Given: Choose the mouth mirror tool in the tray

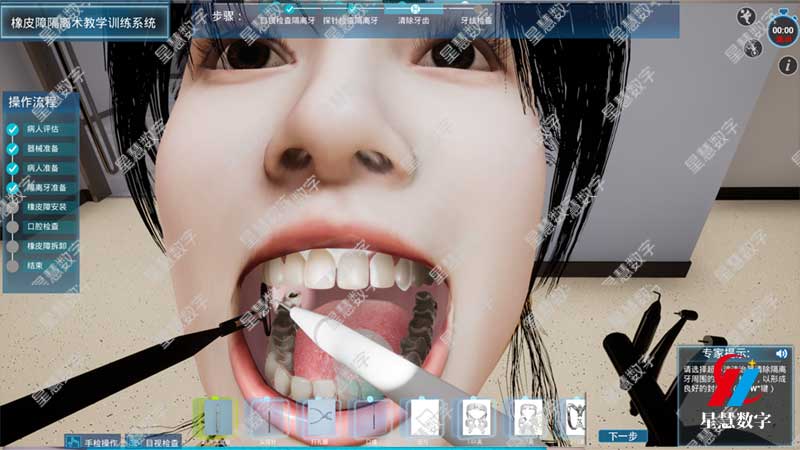Looking at the screenshot, I should click(373, 416).
